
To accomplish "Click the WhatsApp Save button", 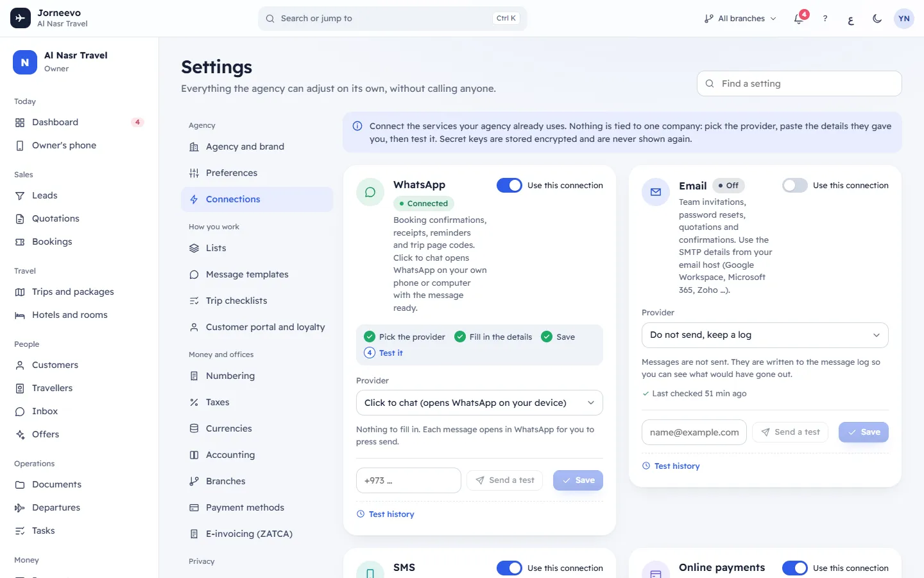I will (578, 480).
